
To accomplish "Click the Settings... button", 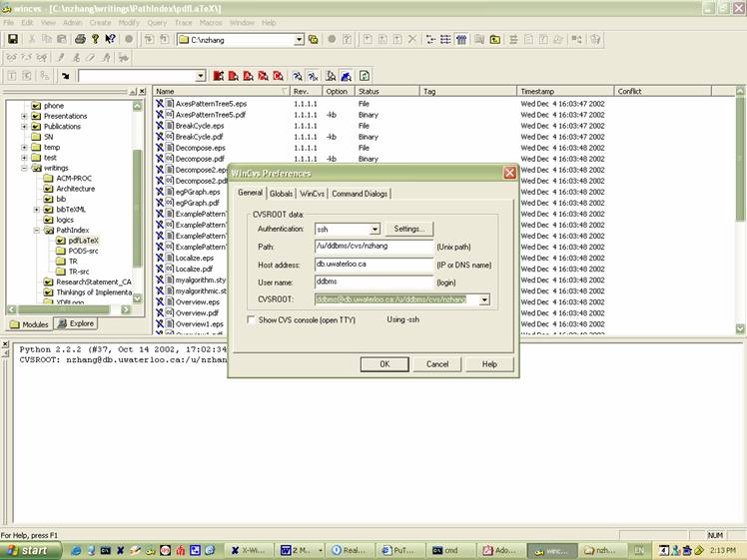I will click(408, 230).
